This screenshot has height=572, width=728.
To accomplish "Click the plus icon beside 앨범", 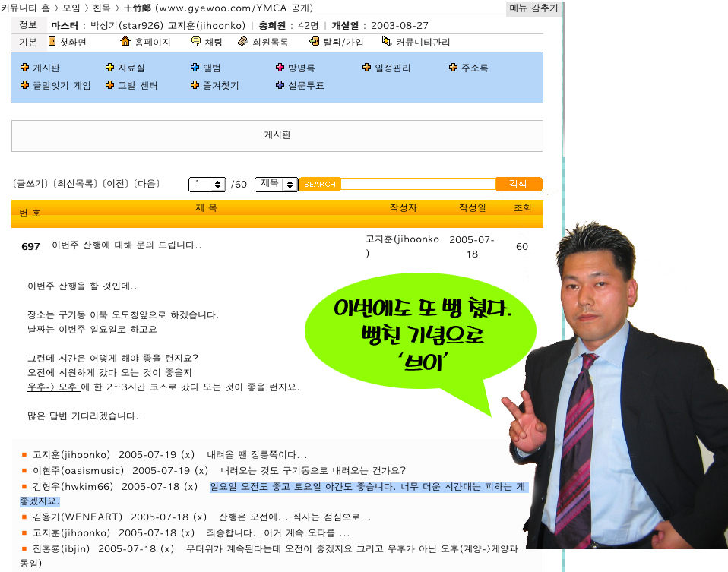I will coord(195,68).
